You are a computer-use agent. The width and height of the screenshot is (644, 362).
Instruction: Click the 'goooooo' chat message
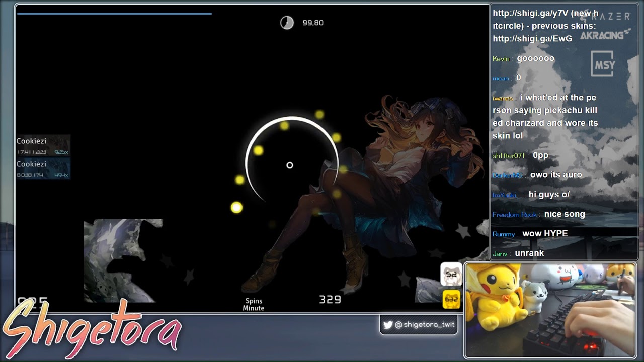click(536, 58)
